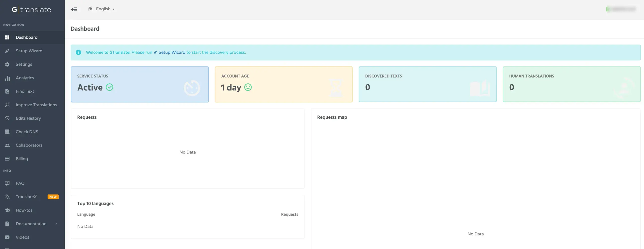Viewport: 644px width, 249px height.
Task: Open the FAQ menu item
Action: [20, 183]
